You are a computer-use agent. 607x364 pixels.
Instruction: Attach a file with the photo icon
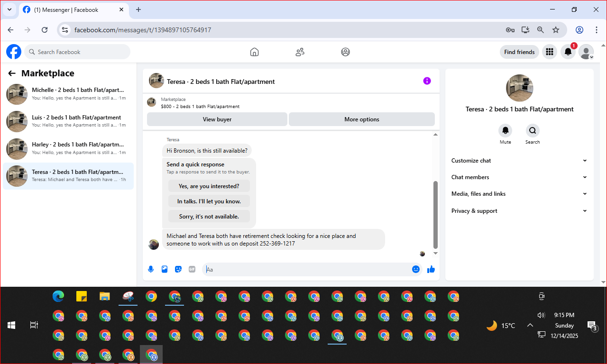coord(165,269)
